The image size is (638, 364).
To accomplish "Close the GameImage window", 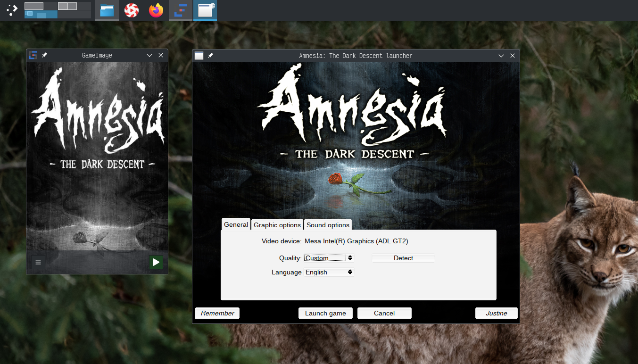I will pos(161,55).
